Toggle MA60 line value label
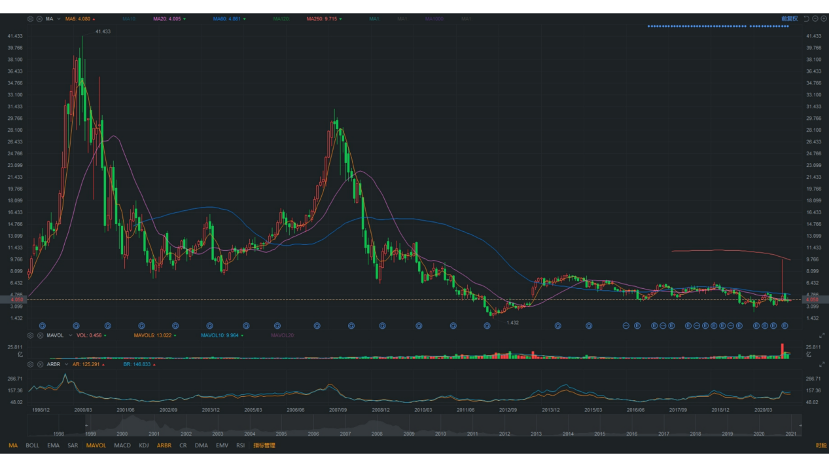830x468 pixels. click(229, 19)
